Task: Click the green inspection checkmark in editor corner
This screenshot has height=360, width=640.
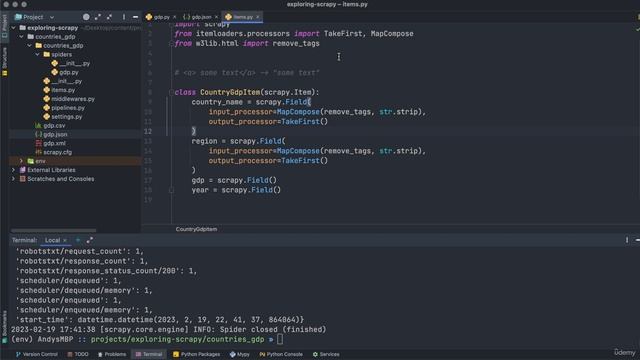Action: coord(637,29)
